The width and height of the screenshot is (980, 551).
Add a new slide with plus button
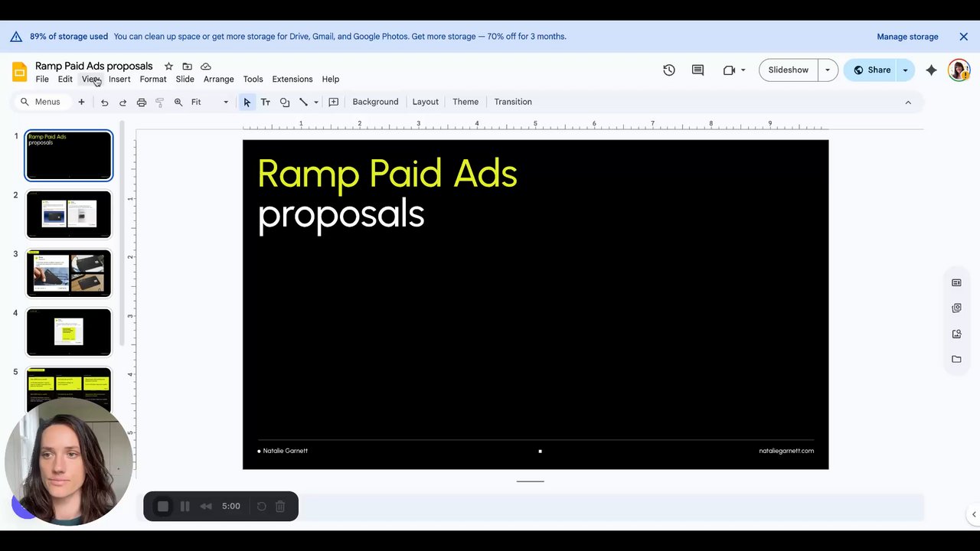click(x=81, y=102)
